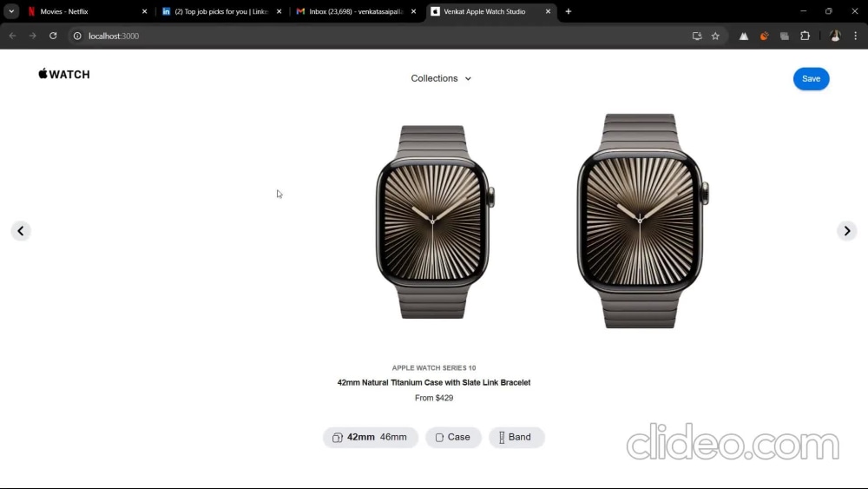
Task: Open the tab search dropdown
Action: pos(11,11)
